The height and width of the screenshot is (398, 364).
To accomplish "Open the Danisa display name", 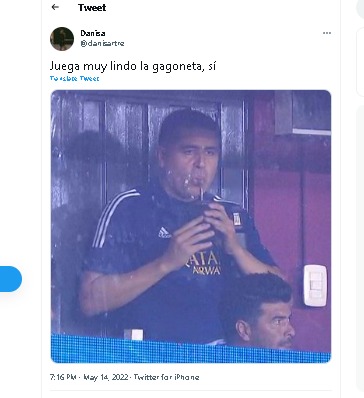I will click(93, 33).
